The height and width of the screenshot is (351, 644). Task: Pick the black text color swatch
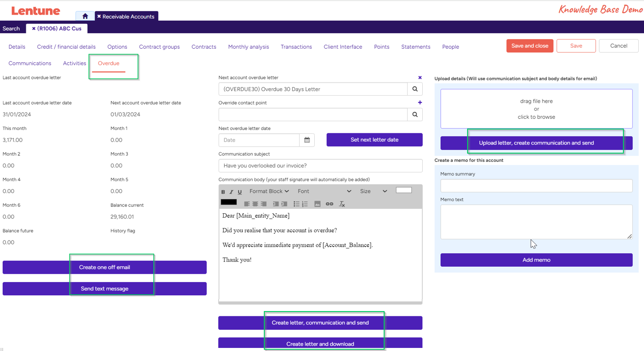[229, 202]
